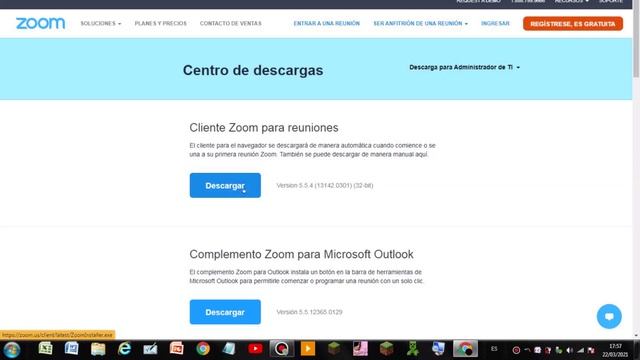Open the Minecraft block beside the Creeper icon
640x360 pixels.
tap(386, 349)
